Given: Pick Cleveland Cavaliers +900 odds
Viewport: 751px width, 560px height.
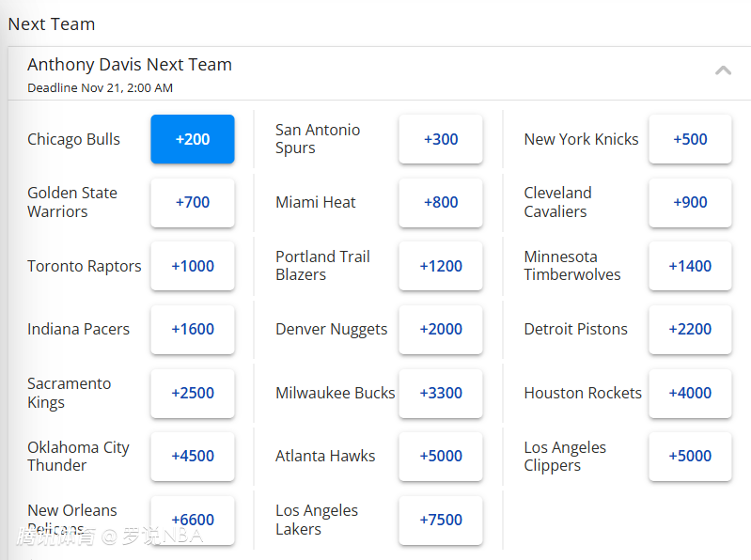Looking at the screenshot, I should [x=690, y=202].
